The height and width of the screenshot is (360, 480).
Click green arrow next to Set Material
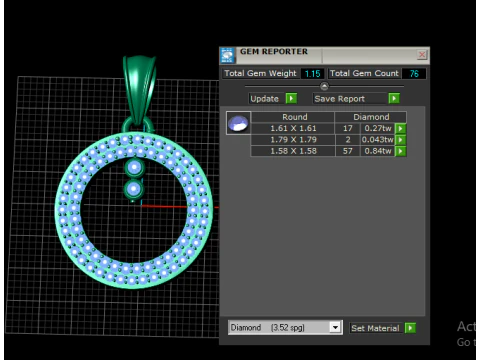[410, 328]
